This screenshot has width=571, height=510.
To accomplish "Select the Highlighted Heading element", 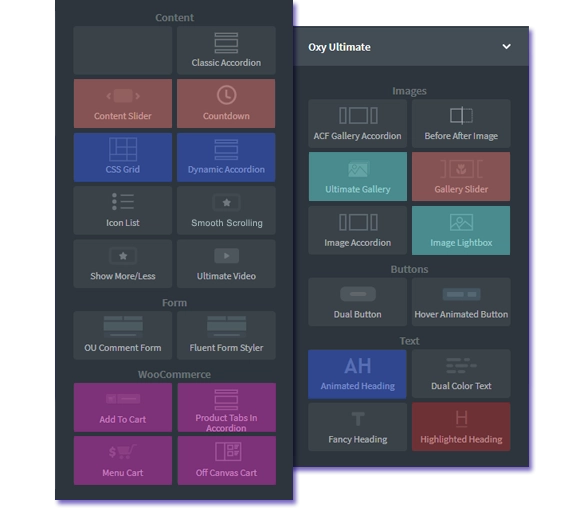I will [x=461, y=427].
